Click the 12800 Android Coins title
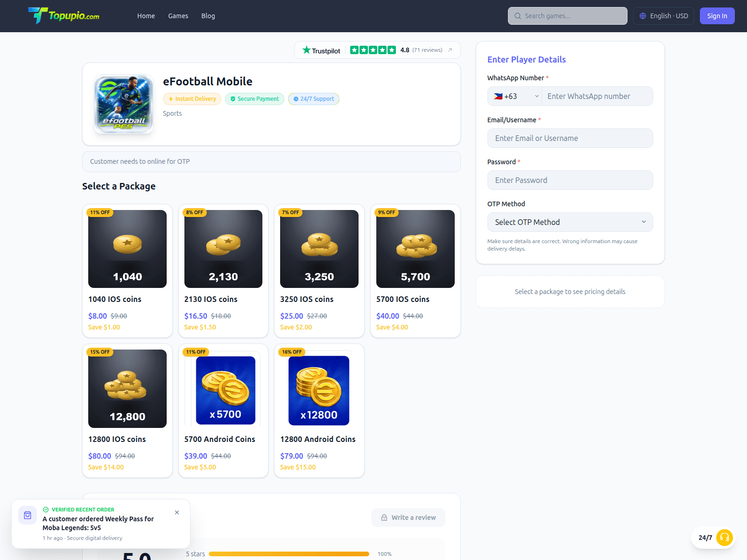 tap(318, 439)
